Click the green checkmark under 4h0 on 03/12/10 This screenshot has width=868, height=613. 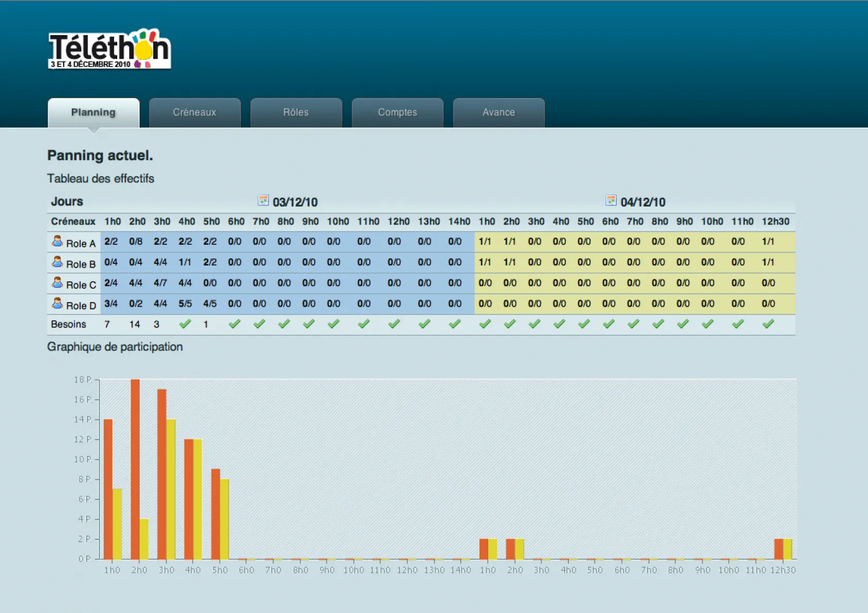(x=185, y=324)
